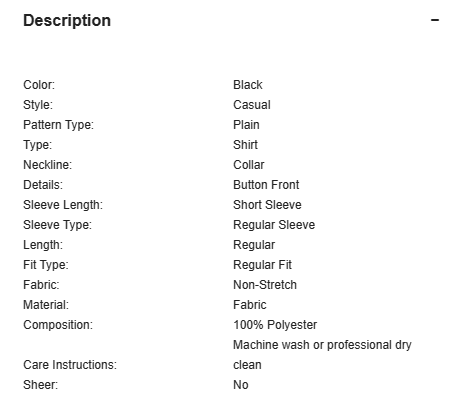
Task: Click the Collar neckline value
Action: pos(249,165)
